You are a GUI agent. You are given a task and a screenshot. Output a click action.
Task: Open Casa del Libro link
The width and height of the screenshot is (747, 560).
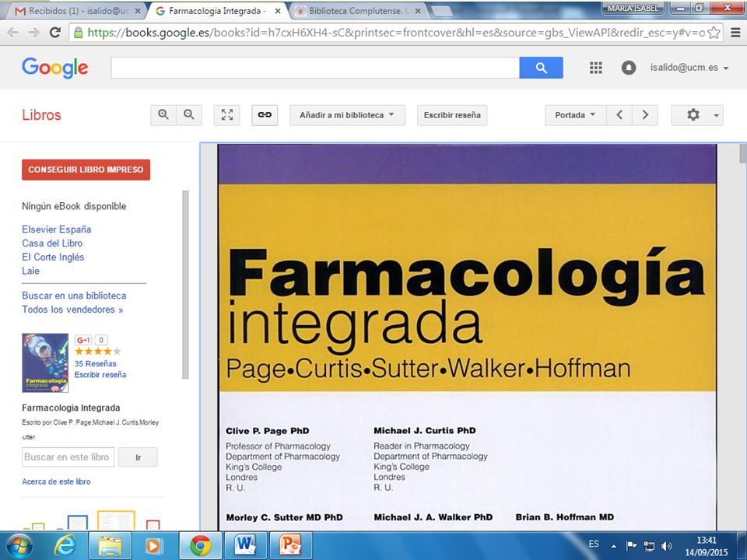pos(52,243)
